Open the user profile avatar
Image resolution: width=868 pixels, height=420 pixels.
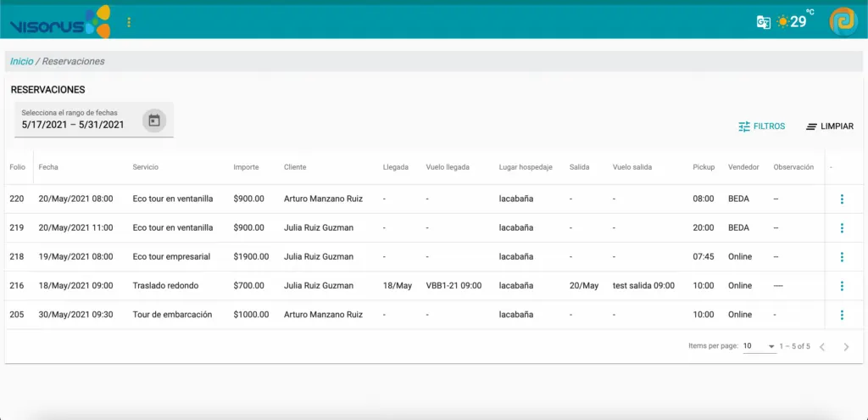(x=843, y=21)
